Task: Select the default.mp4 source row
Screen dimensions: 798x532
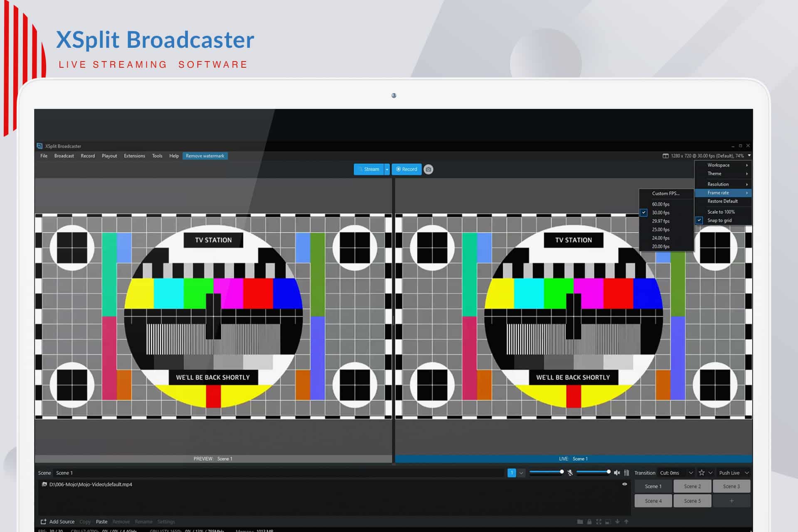Action: click(335, 484)
